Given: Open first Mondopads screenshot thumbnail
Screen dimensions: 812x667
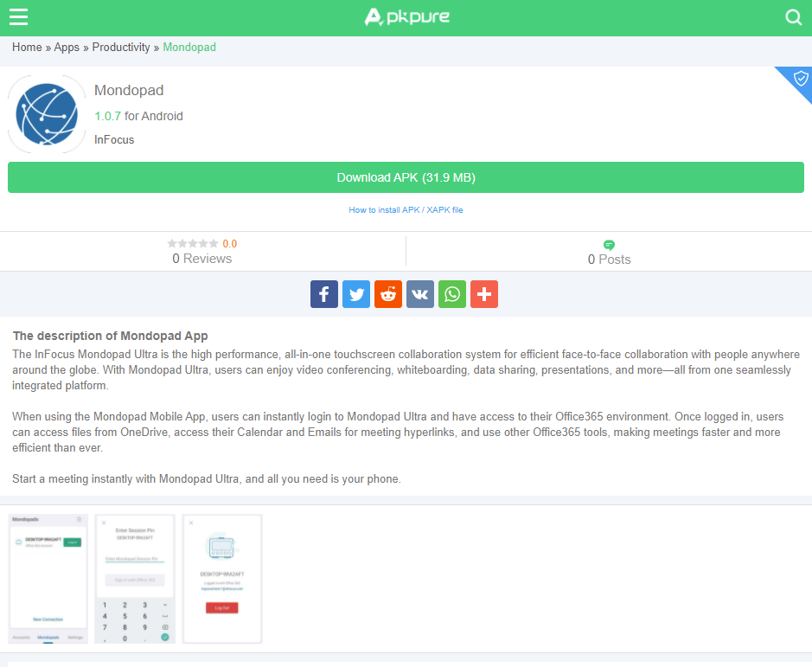Looking at the screenshot, I should (x=48, y=579).
